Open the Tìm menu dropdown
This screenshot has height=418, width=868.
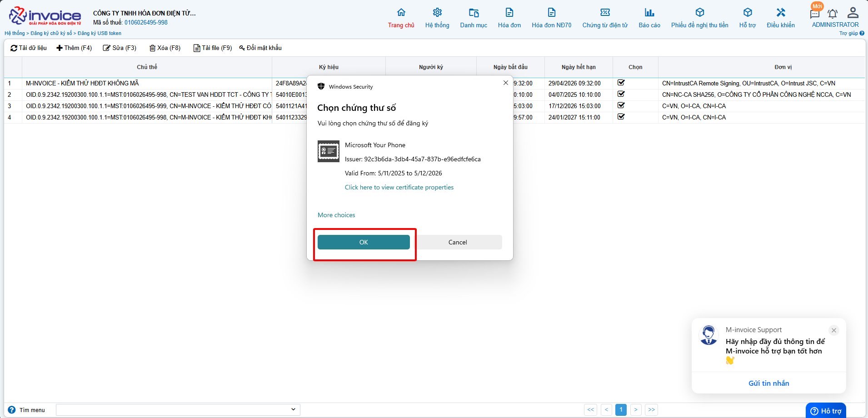[x=178, y=410]
